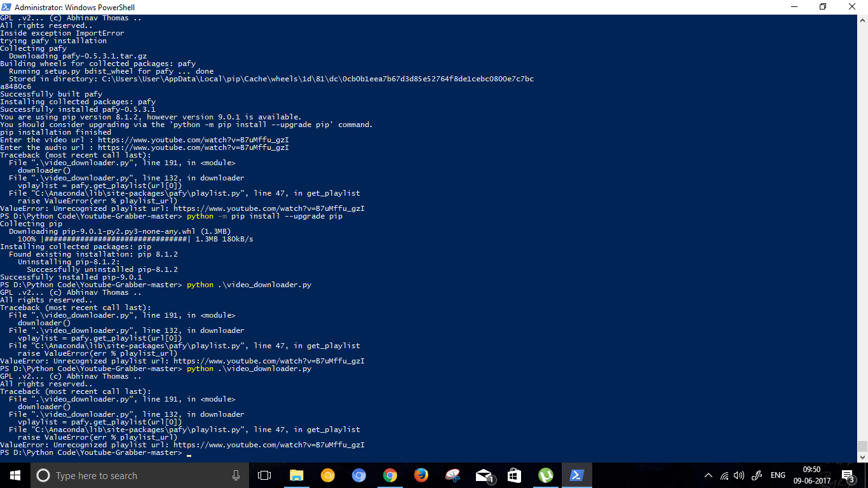The image size is (868, 488).
Task: Open the volume speaker tray icon
Action: tap(739, 475)
